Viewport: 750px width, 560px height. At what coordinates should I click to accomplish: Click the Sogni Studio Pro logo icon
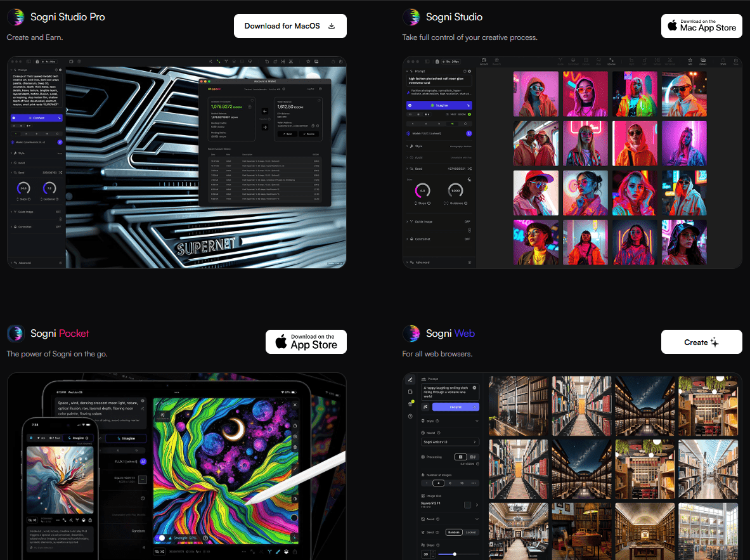16,17
